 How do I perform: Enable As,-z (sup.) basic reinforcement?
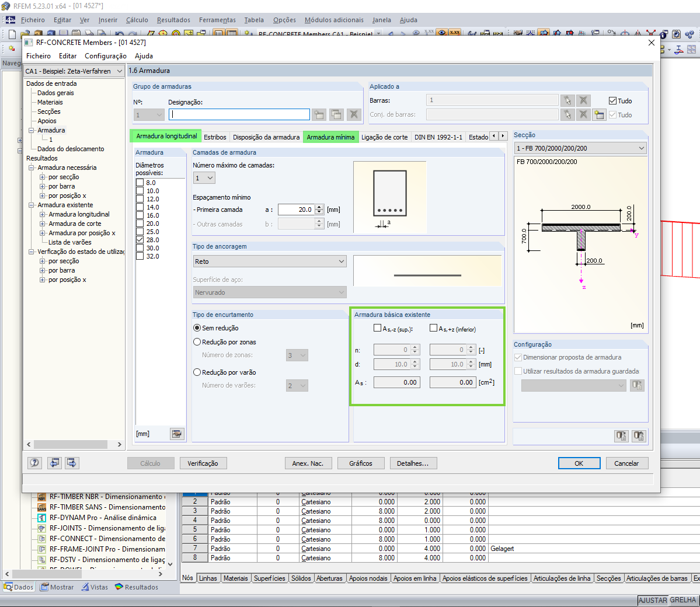[377, 328]
